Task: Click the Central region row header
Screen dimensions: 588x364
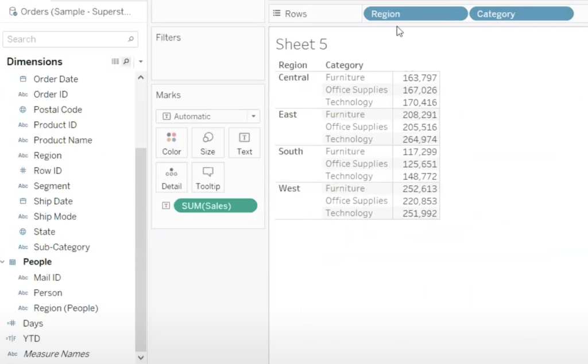Action: [293, 78]
